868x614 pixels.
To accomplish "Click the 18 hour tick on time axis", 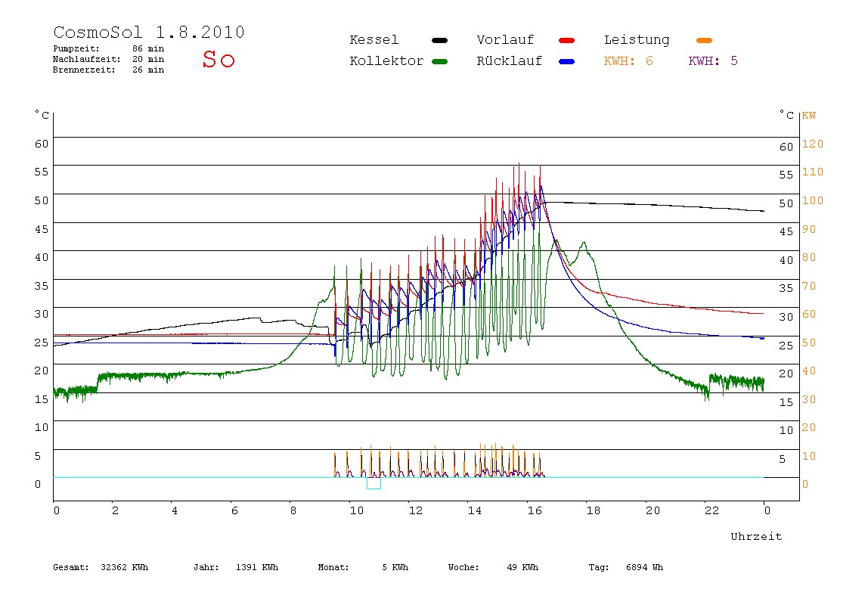I will click(x=594, y=510).
